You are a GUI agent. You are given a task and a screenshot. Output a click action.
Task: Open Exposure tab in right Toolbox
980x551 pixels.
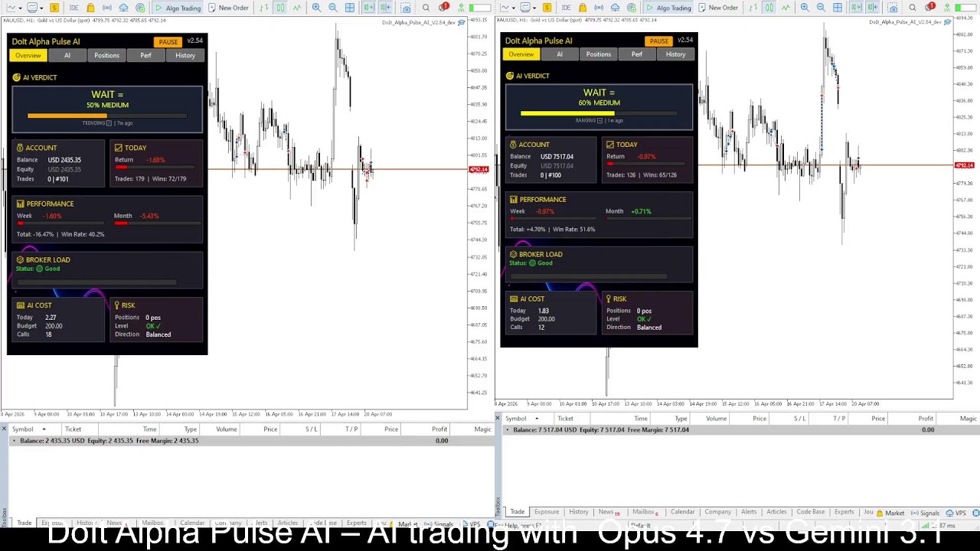[547, 512]
